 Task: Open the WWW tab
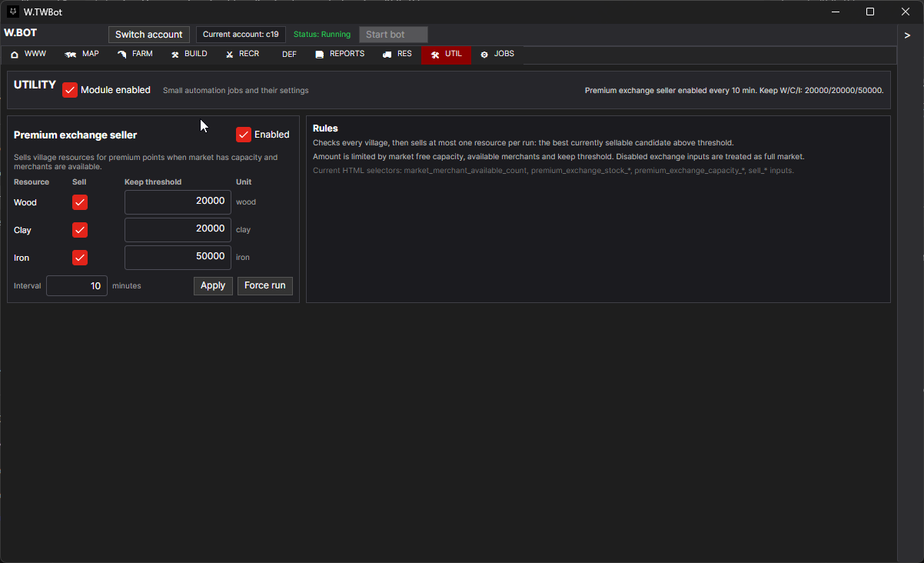[x=28, y=55]
